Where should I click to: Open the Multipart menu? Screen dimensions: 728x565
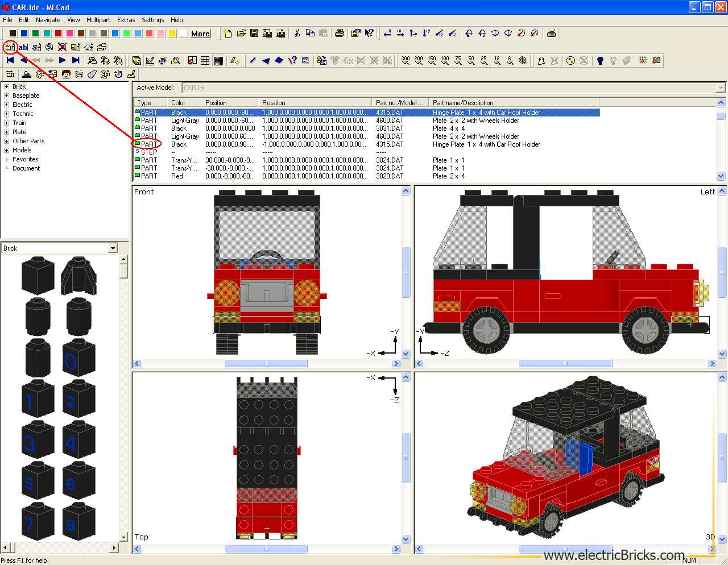point(98,20)
